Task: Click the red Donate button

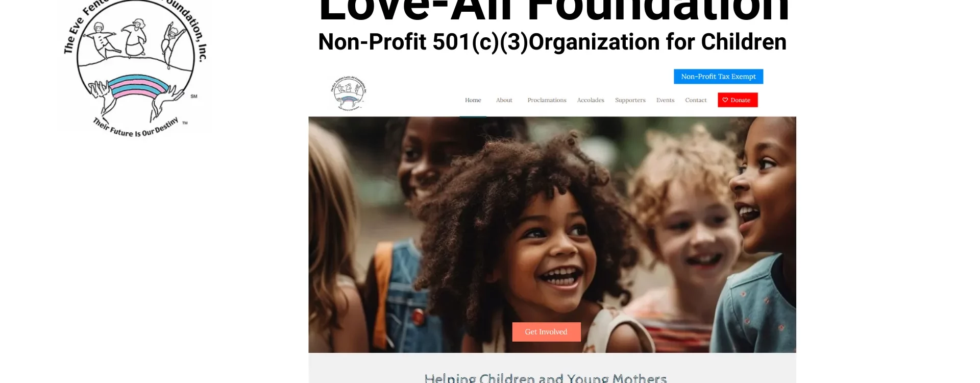Action: pyautogui.click(x=738, y=100)
